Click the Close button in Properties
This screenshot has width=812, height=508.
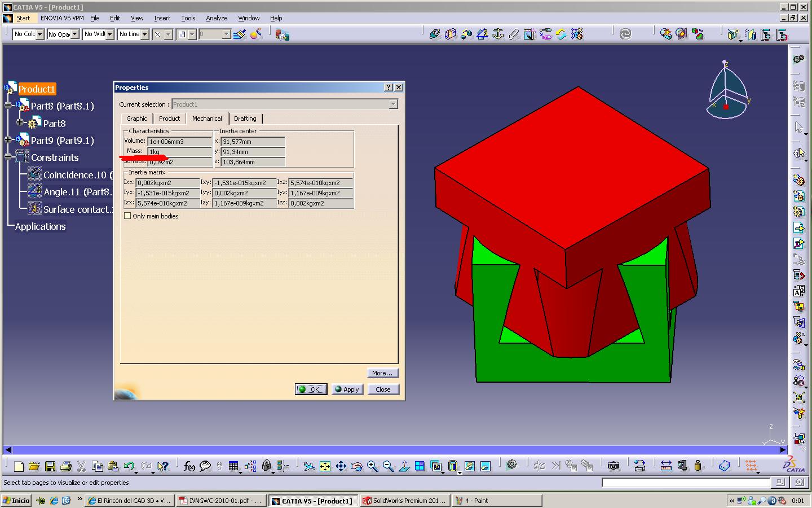(x=383, y=389)
